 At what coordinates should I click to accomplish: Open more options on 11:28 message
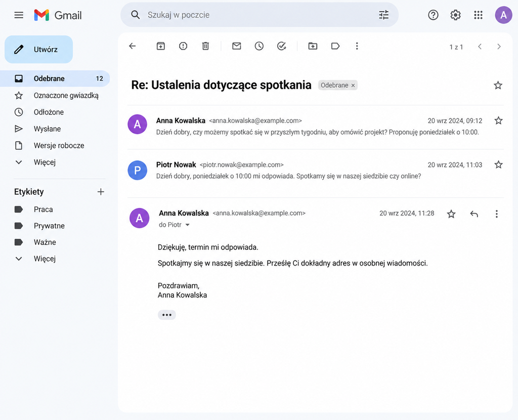(497, 214)
